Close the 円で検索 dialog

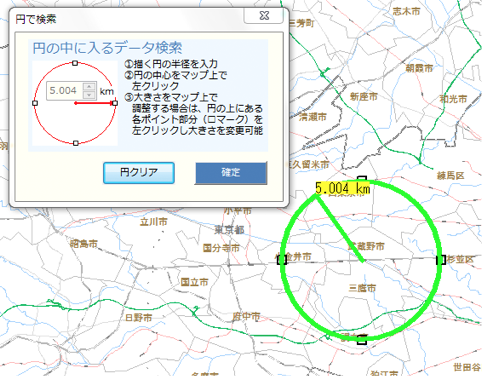(x=264, y=16)
